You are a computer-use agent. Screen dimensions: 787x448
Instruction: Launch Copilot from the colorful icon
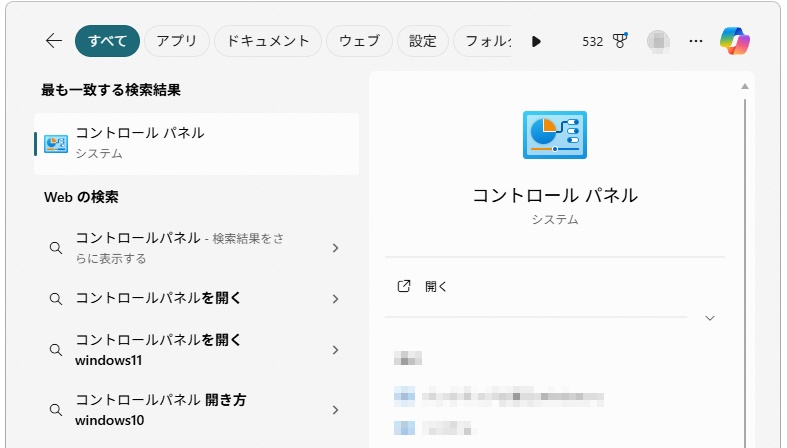[x=734, y=41]
